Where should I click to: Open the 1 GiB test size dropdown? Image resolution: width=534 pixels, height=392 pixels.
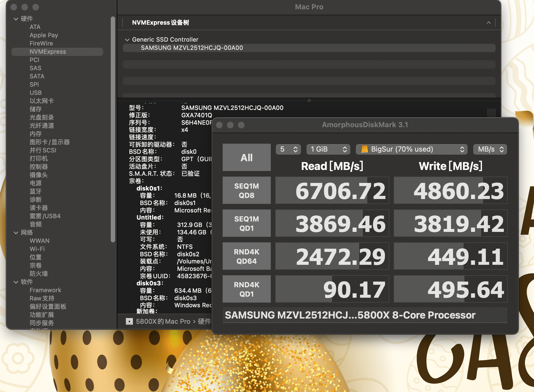click(x=328, y=149)
